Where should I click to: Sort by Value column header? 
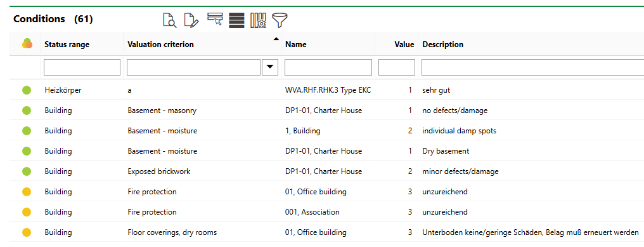404,44
